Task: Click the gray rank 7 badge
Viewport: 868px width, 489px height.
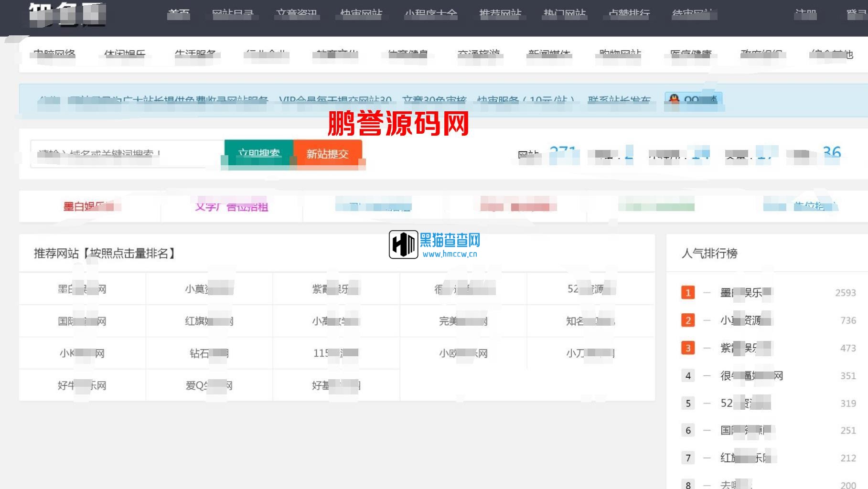Action: (687, 458)
